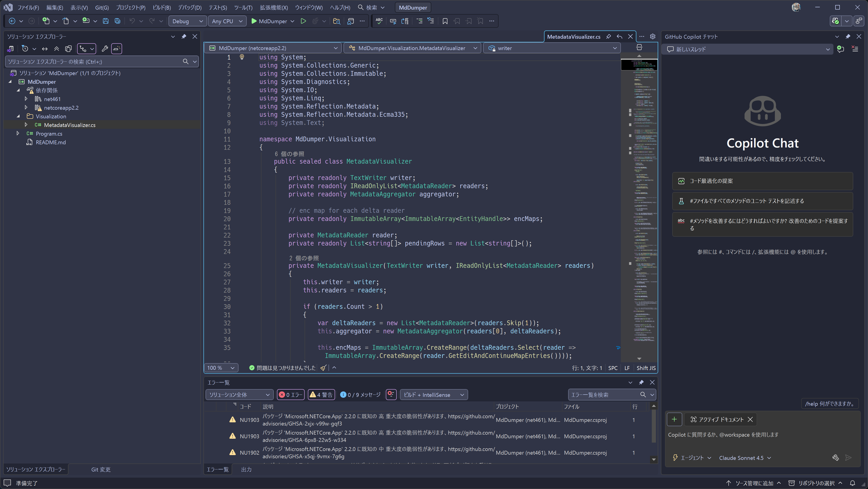
Task: Click Collapse All in Solution Explorer
Action: [x=57, y=48]
